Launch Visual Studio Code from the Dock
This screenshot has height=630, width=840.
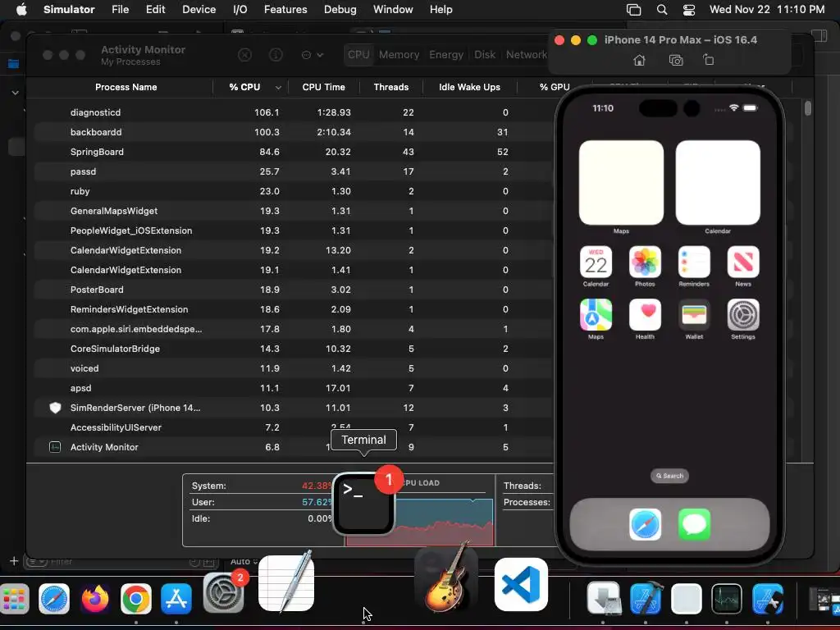click(x=521, y=584)
